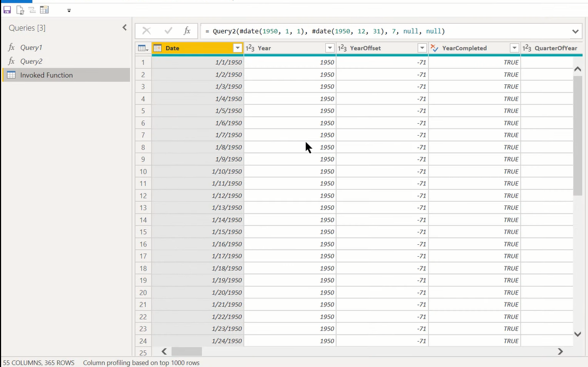The image size is (588, 367).
Task: Click the Column profiling based on top 1000 rows status
Action: coord(142,363)
